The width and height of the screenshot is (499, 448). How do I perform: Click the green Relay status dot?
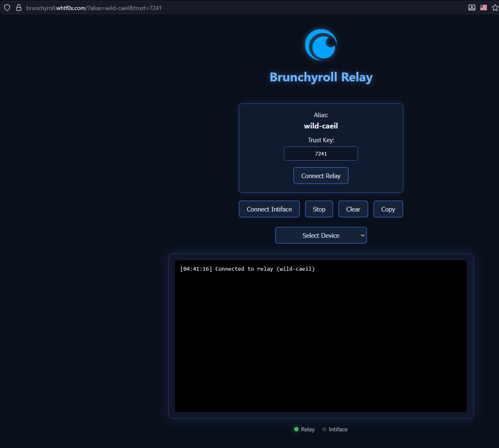pos(296,429)
